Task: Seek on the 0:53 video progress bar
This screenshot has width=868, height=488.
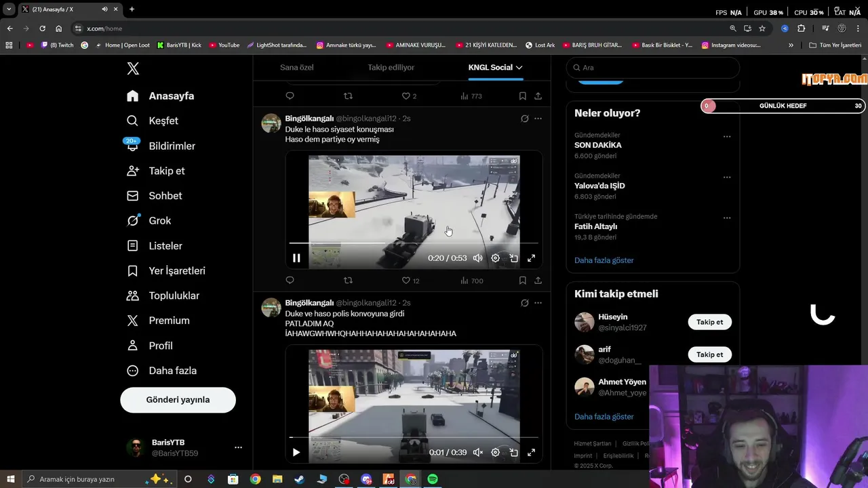Action: click(414, 243)
